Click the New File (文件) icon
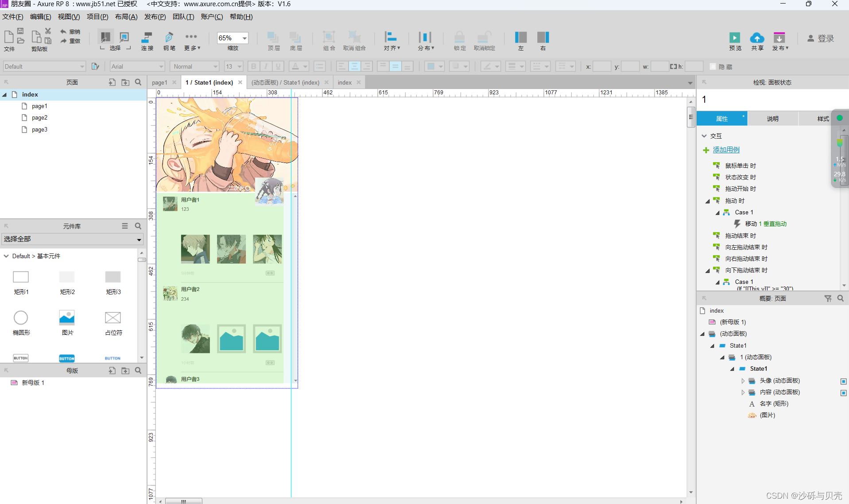Screen dimensions: 849x504 (x=8, y=36)
